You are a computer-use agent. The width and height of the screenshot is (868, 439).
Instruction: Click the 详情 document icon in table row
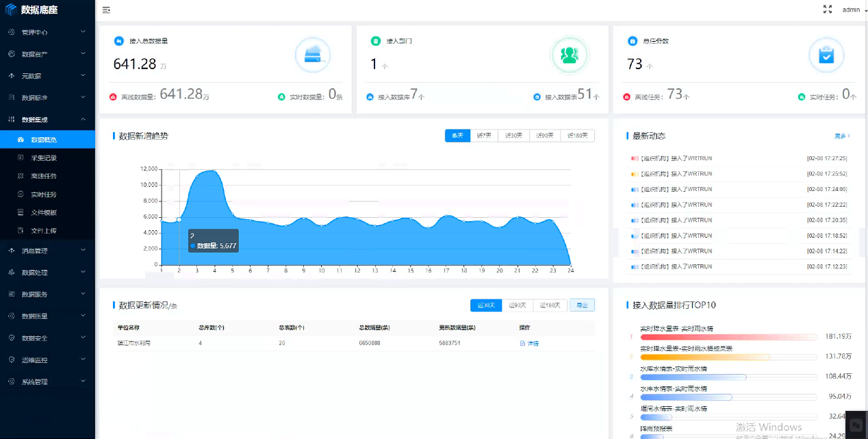pyautogui.click(x=523, y=343)
